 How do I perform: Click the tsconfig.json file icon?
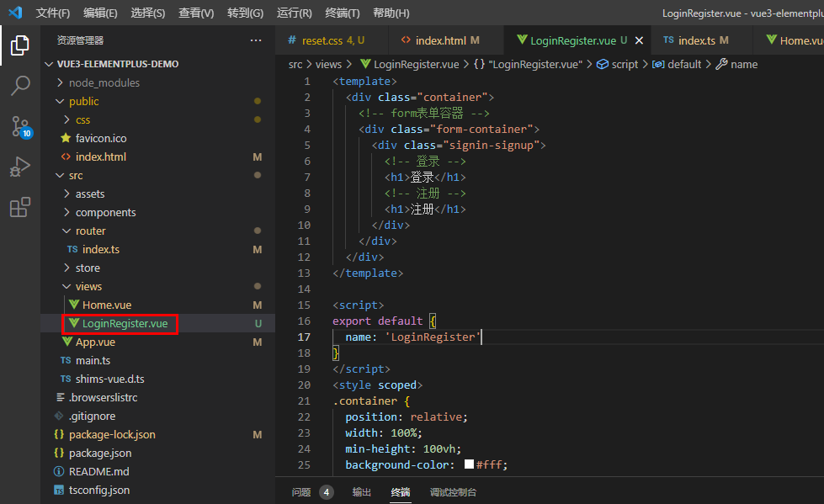point(60,490)
